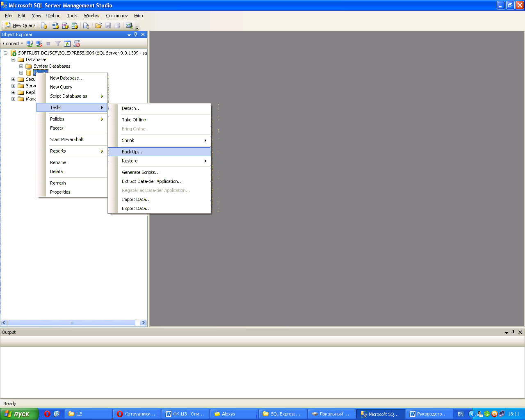The height and width of the screenshot is (420, 525).
Task: Open the Community menu
Action: [117, 16]
